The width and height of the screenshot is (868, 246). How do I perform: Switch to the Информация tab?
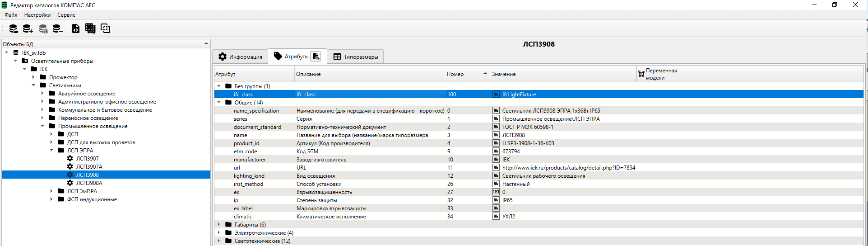[241, 57]
